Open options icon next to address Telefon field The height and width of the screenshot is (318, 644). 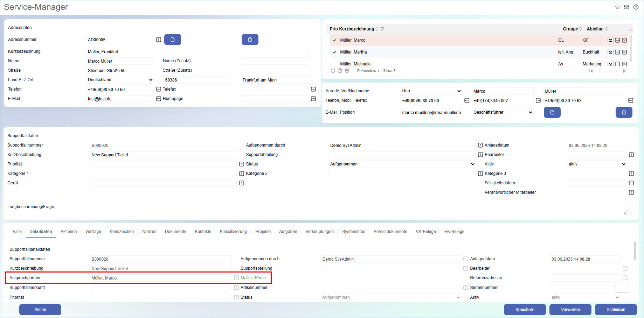(x=159, y=89)
